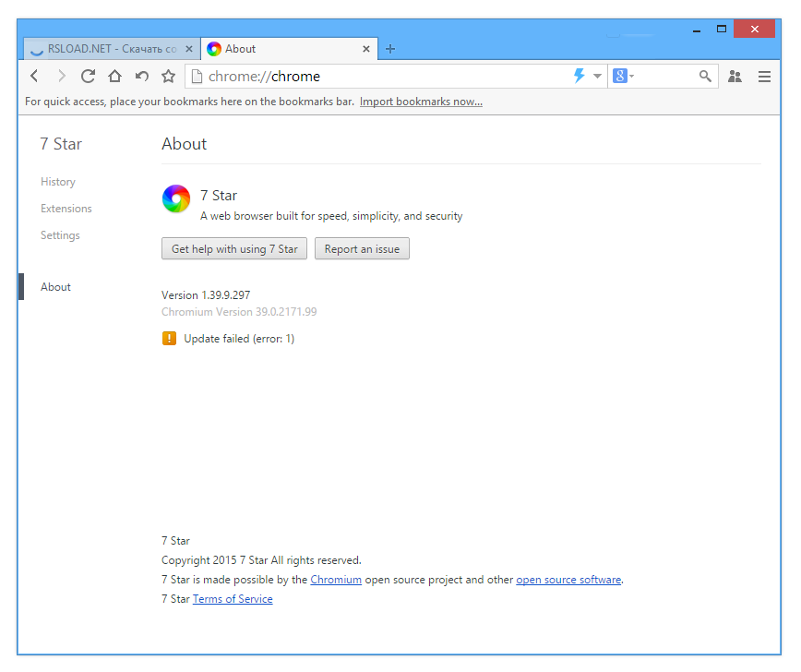
Task: Bookmark this page with star icon
Action: coord(169,76)
